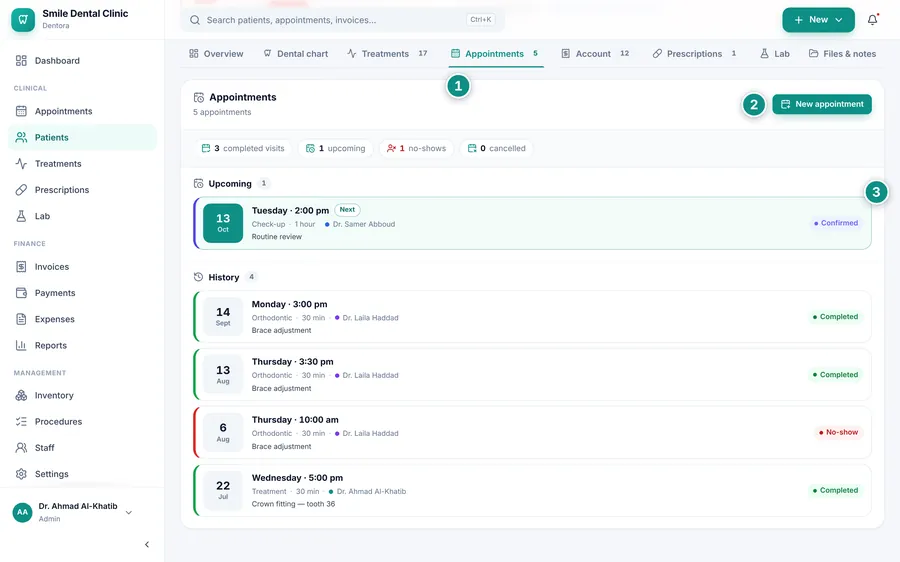Click the 6 Aug date badge
This screenshot has width=900, height=562.
pyautogui.click(x=223, y=432)
